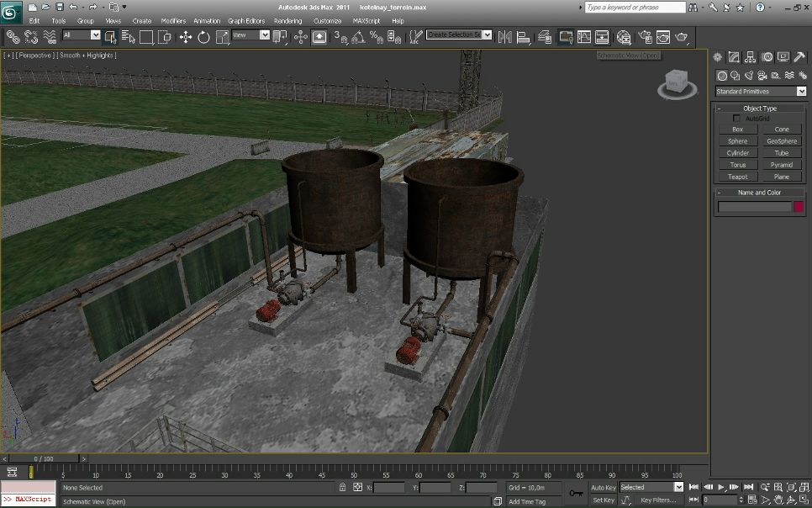Open the Rendering menu
Image resolution: width=812 pixels, height=508 pixels.
coord(287,21)
